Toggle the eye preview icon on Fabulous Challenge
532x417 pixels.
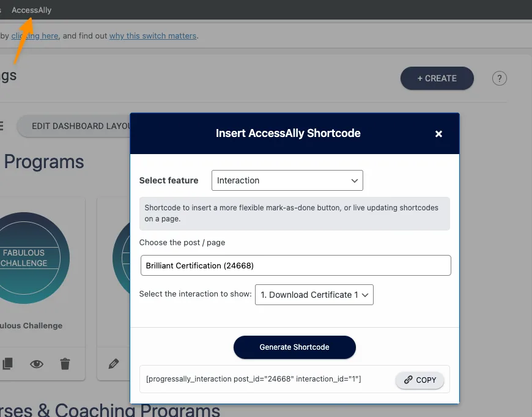[37, 364]
